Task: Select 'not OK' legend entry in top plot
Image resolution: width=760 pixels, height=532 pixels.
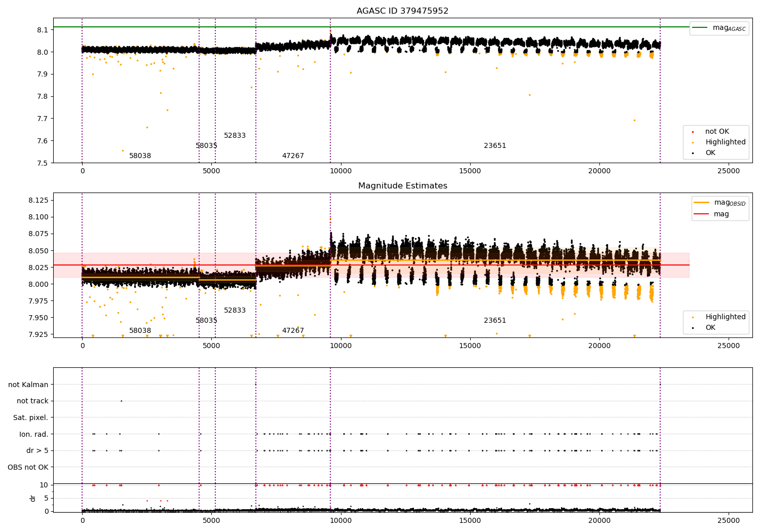Action: (x=717, y=132)
